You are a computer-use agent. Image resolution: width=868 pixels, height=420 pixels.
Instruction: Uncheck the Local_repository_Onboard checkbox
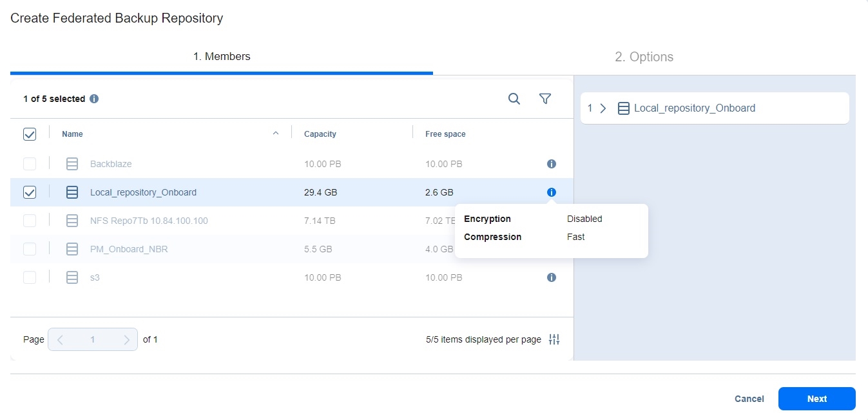click(x=30, y=192)
